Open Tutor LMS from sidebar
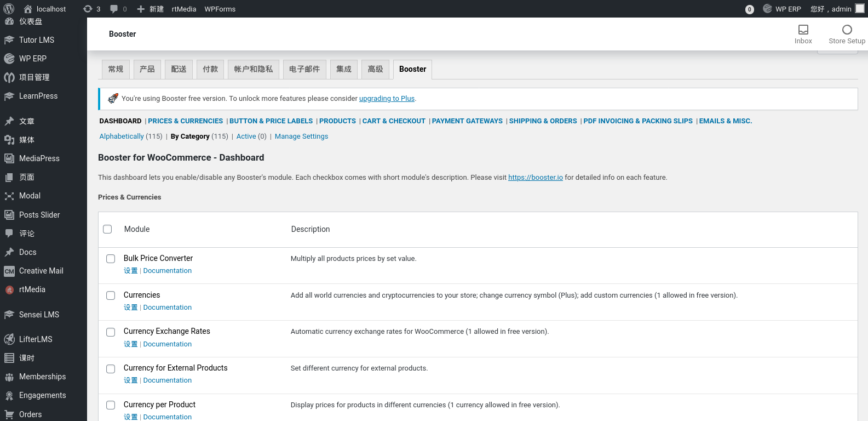Viewport: 868px width, 421px height. pyautogui.click(x=36, y=40)
